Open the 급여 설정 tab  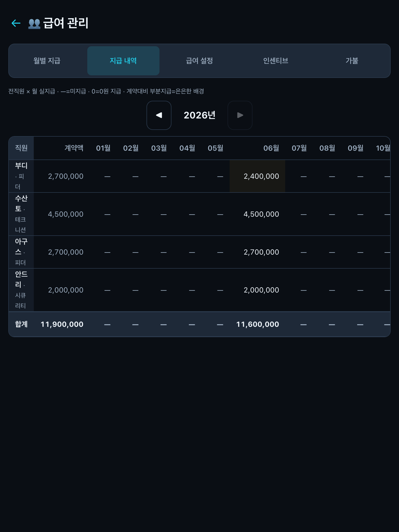[199, 61]
